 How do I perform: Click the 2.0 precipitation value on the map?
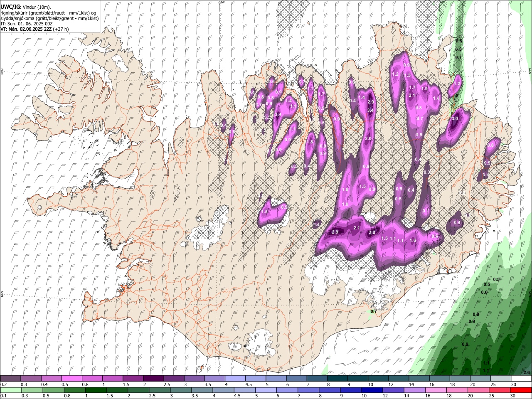368,138
